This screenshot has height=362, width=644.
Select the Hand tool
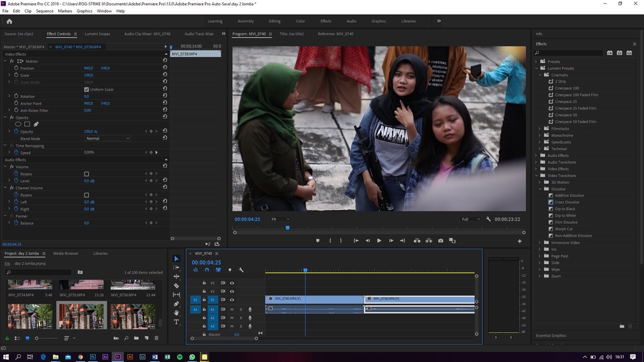click(x=176, y=313)
